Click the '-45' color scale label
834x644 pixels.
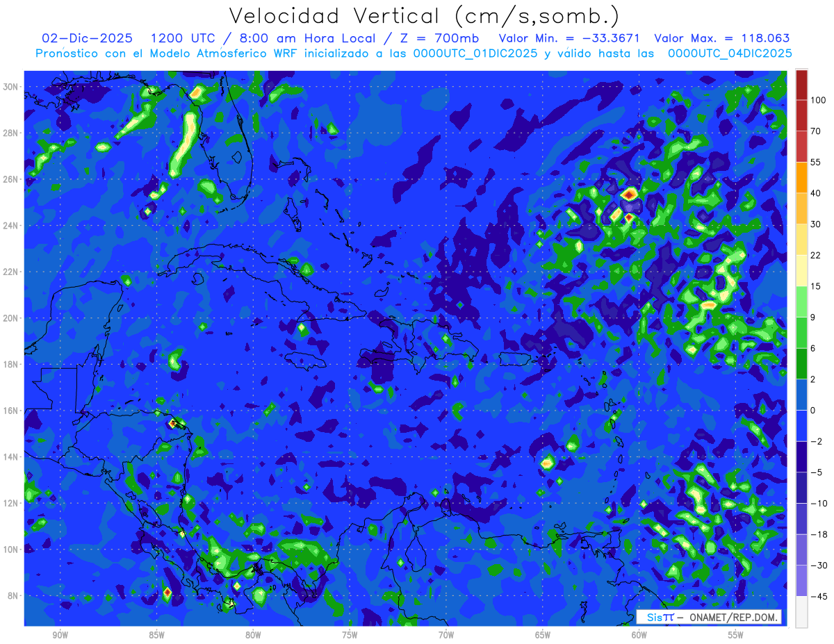[x=818, y=596]
